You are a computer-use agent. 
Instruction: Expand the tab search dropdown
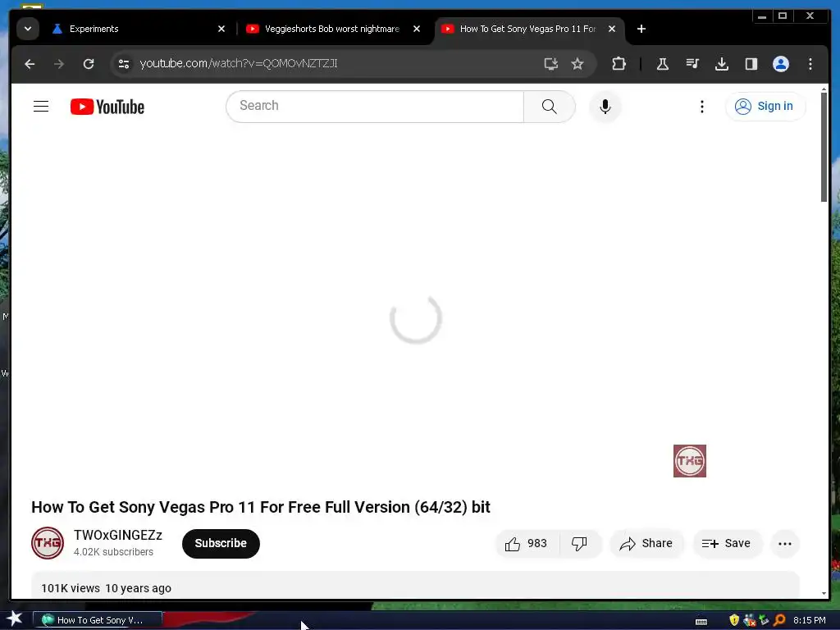(x=28, y=29)
